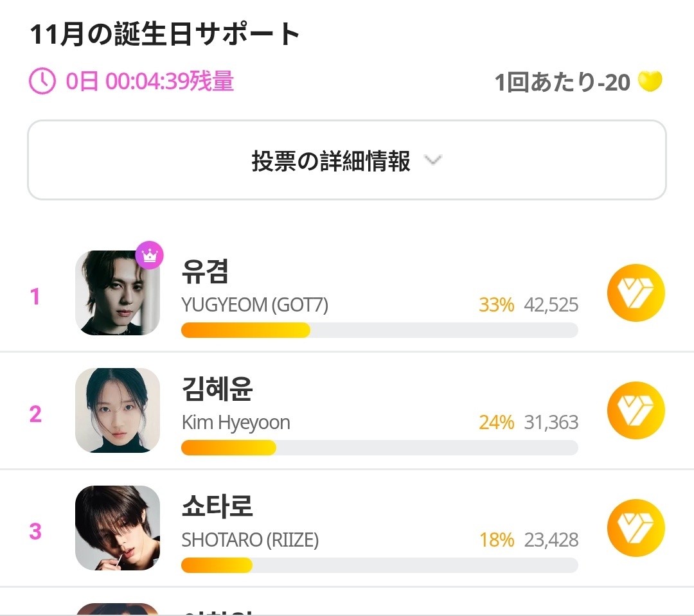The height and width of the screenshot is (616, 694).
Task: Open the partially visible fourth candidate's photo
Action: pyautogui.click(x=118, y=608)
